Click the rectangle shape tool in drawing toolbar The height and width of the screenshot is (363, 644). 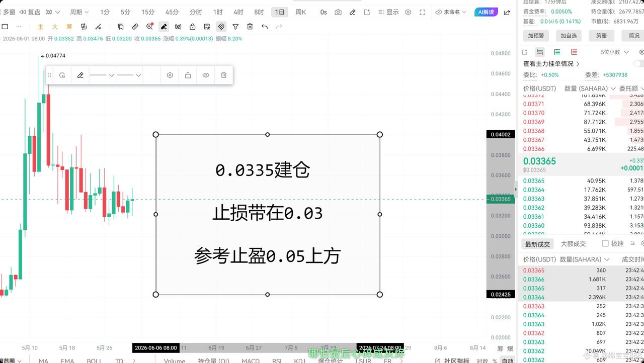(5, 27)
